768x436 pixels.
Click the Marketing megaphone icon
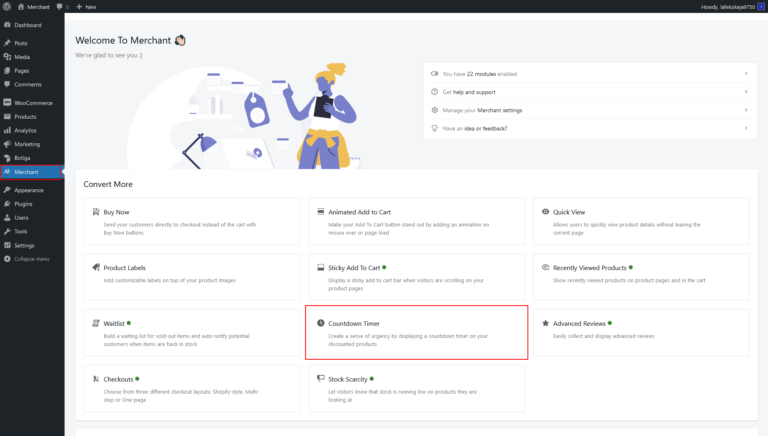click(7, 144)
